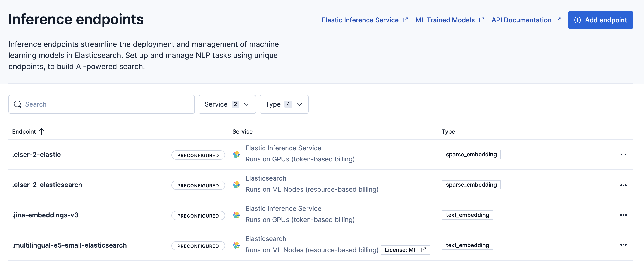Select the .jina-embeddings-v3 endpoint name
Viewport: 644px width, 262px height.
click(45, 215)
